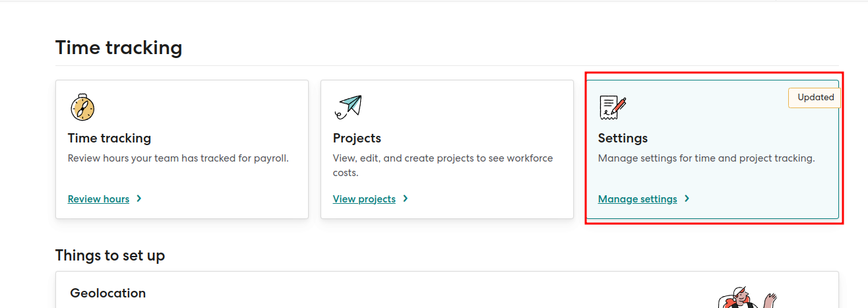
Task: Click the workforce costs description in Projects
Action: tap(443, 165)
